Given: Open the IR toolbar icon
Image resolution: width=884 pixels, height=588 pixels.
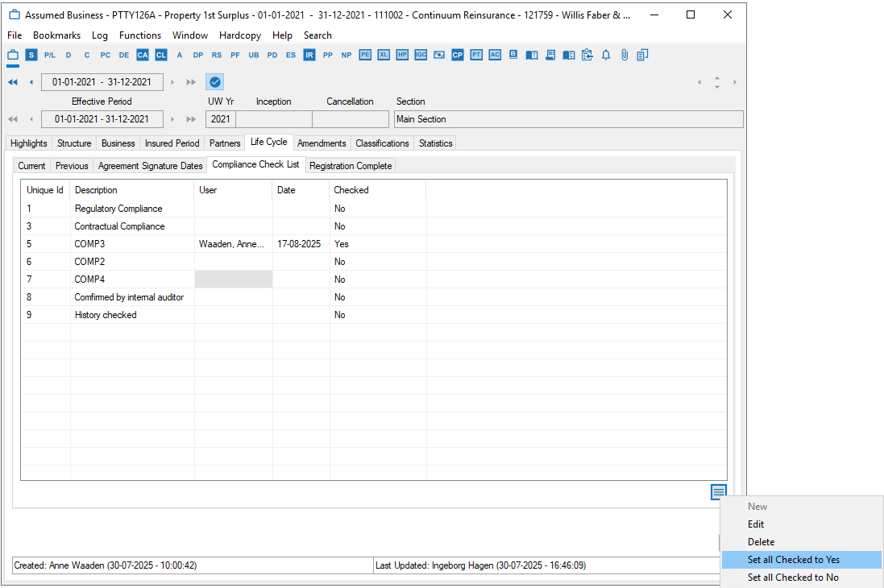Looking at the screenshot, I should pos(309,55).
